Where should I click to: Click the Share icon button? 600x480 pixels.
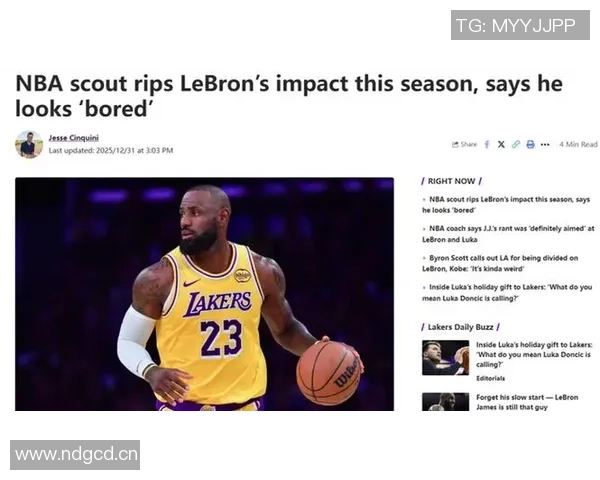[x=465, y=144]
